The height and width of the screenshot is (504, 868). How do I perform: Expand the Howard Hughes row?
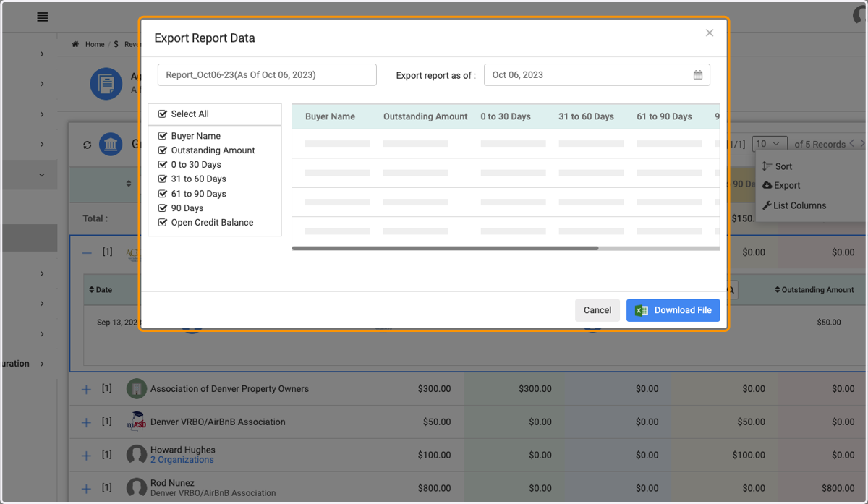(86, 456)
